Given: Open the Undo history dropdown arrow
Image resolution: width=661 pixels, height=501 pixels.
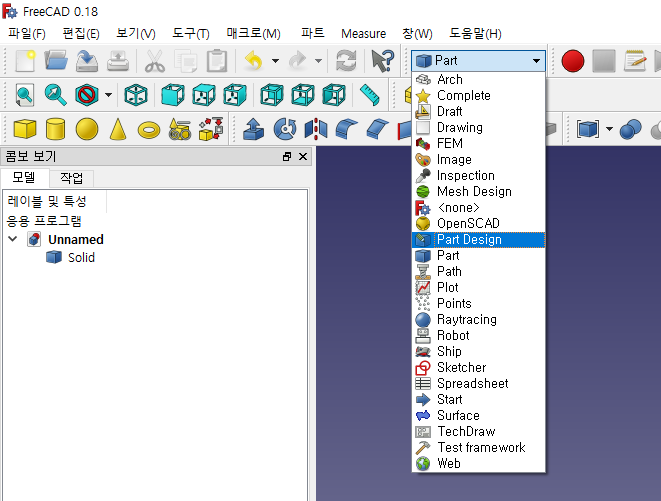Looking at the screenshot, I should click(x=275, y=61).
